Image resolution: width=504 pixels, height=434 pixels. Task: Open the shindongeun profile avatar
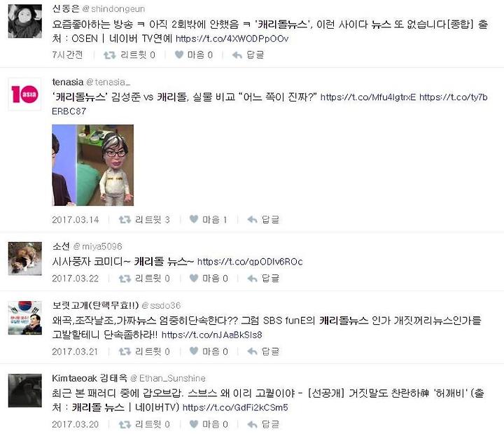tap(25, 21)
